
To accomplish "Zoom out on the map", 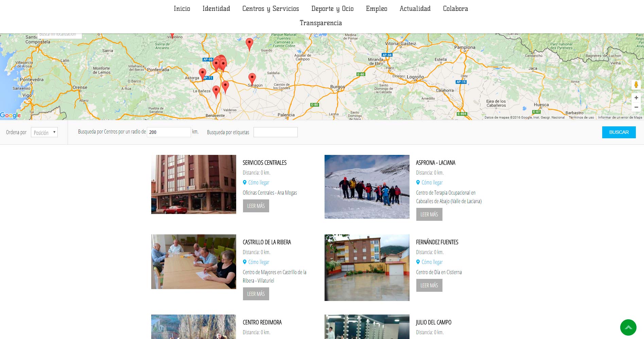I will coord(636,107).
